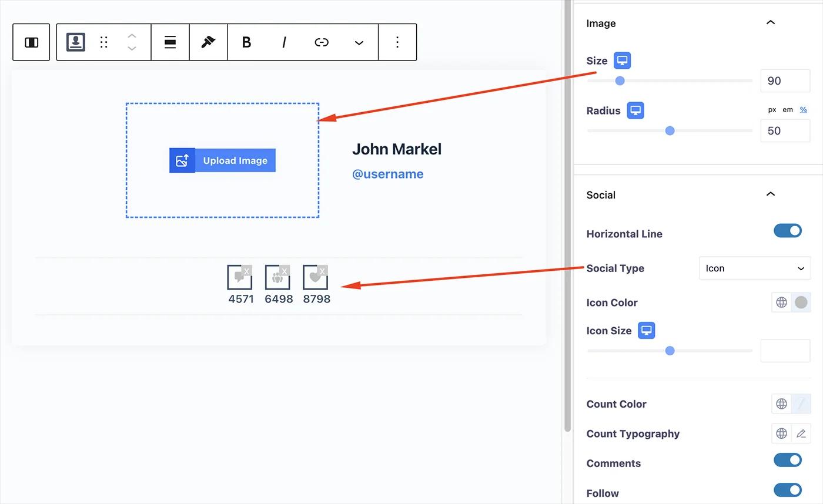The image size is (823, 504).
Task: Open the Social Type dropdown
Action: click(754, 268)
